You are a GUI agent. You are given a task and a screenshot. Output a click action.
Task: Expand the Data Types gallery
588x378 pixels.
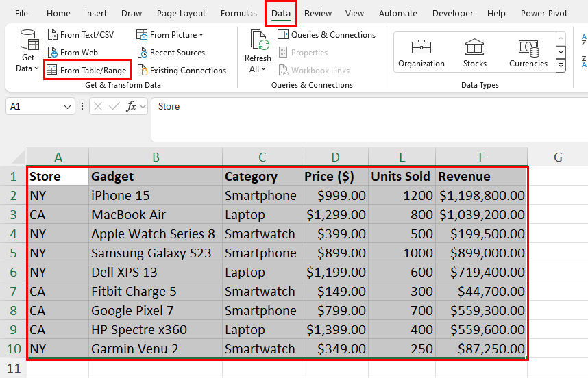pyautogui.click(x=561, y=66)
